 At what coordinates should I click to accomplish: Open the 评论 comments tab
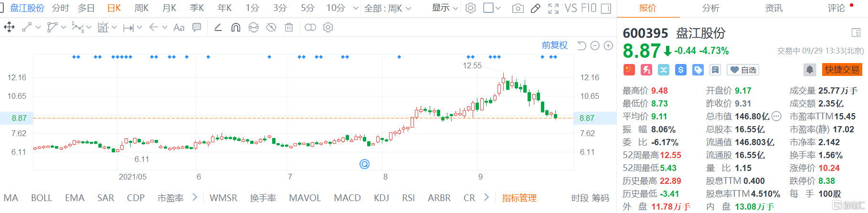(836, 8)
